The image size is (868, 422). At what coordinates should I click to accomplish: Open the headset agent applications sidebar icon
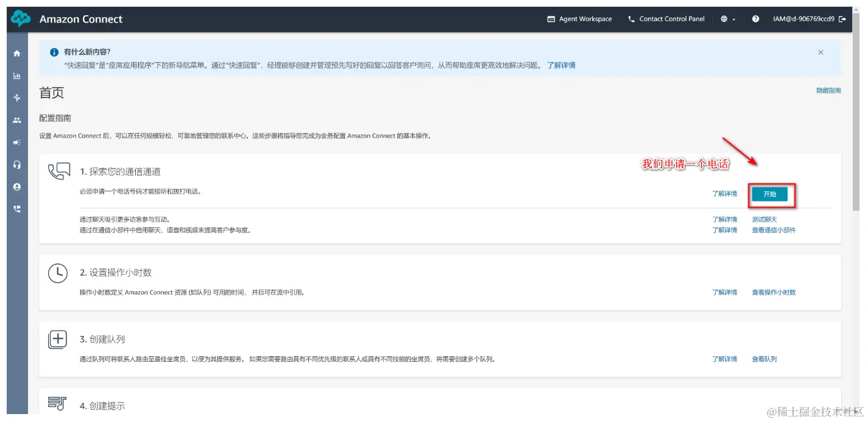(16, 164)
